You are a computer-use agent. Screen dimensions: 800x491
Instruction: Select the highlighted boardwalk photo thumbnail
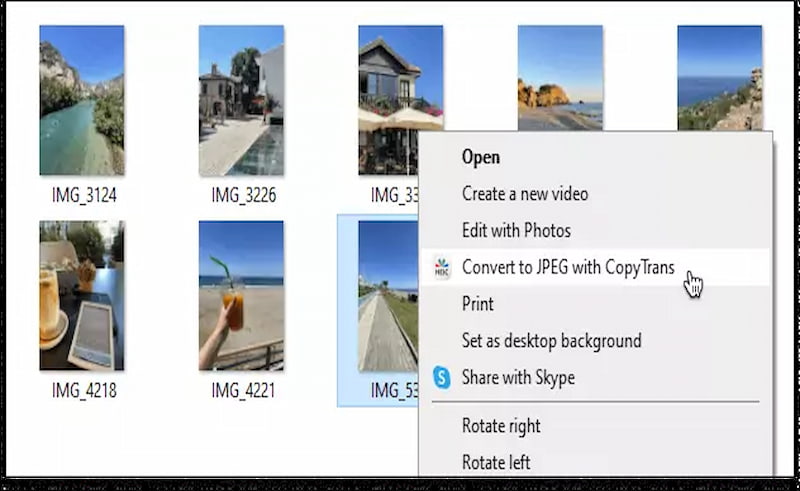(388, 296)
